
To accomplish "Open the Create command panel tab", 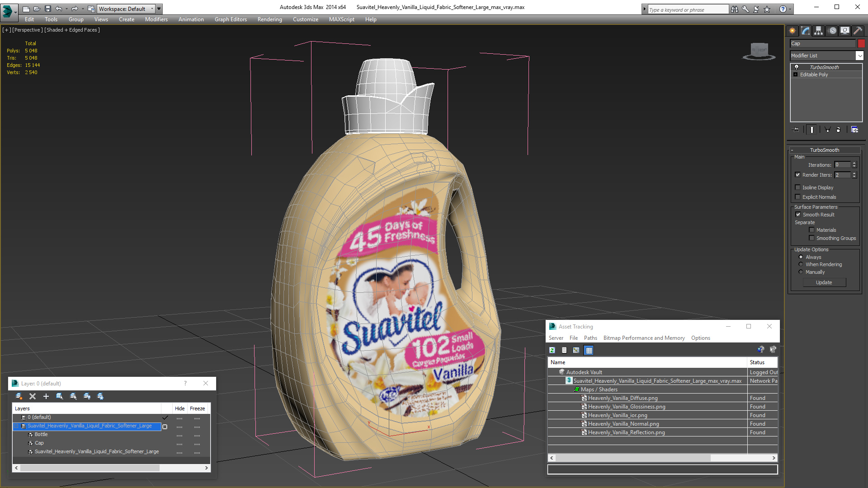I will 793,31.
